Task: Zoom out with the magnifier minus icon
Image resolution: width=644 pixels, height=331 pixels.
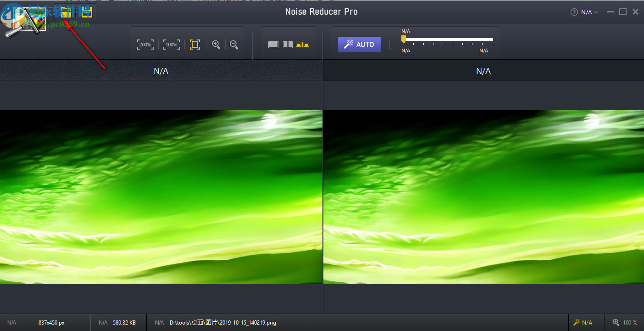Action: tap(234, 45)
